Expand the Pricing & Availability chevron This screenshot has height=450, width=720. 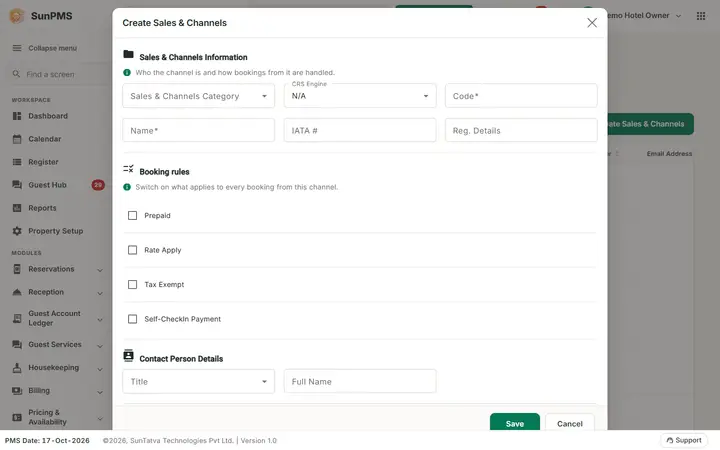tap(100, 418)
